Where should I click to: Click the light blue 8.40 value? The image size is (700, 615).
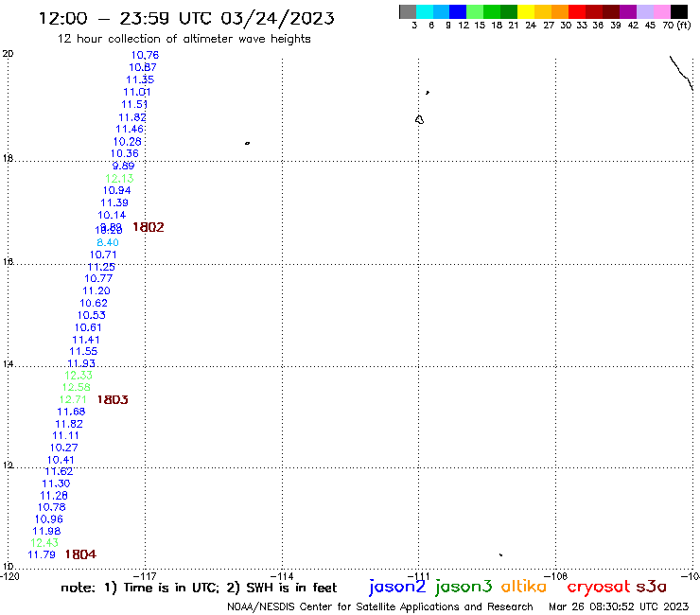pyautogui.click(x=108, y=242)
